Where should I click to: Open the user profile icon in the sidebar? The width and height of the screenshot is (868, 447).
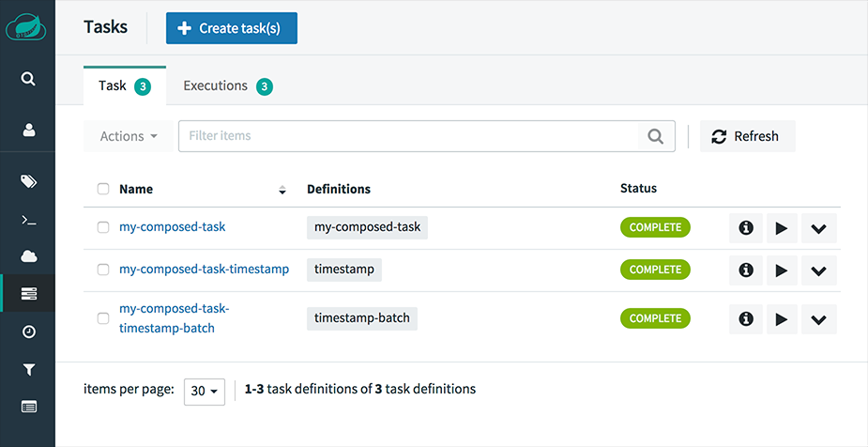pos(28,131)
